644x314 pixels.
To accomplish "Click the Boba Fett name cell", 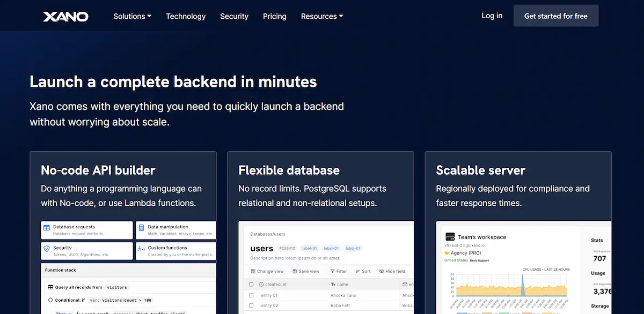I will coord(340,305).
